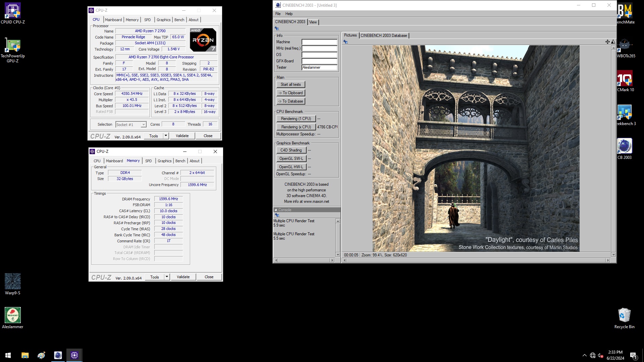This screenshot has width=644, height=362.
Task: Click the pin icon in Console panel
Action: [x=277, y=215]
